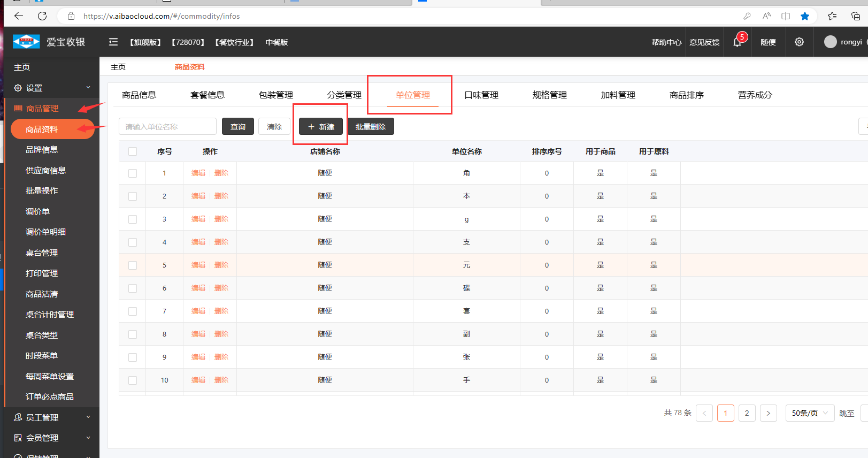
Task: Open settings gear in top header
Action: point(799,42)
